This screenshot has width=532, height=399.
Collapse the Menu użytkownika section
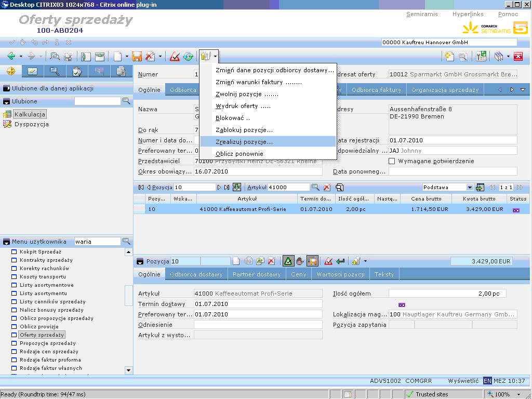pyautogui.click(x=6, y=242)
